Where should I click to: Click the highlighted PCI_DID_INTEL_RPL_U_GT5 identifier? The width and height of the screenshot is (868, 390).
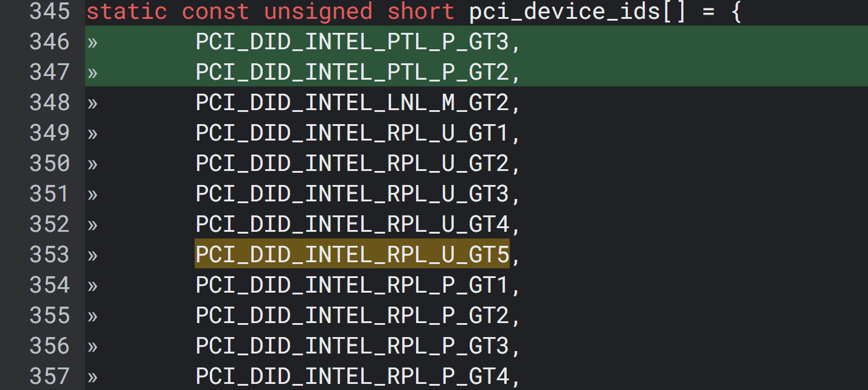click(x=352, y=255)
